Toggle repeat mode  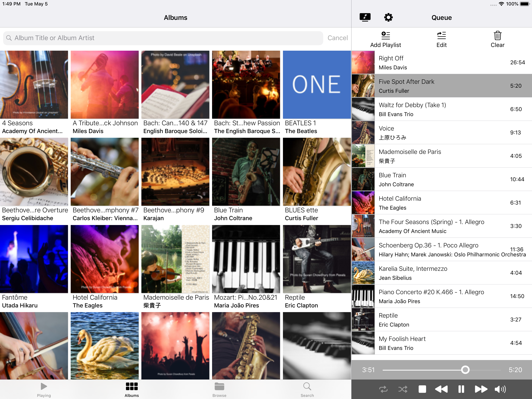[383, 389]
